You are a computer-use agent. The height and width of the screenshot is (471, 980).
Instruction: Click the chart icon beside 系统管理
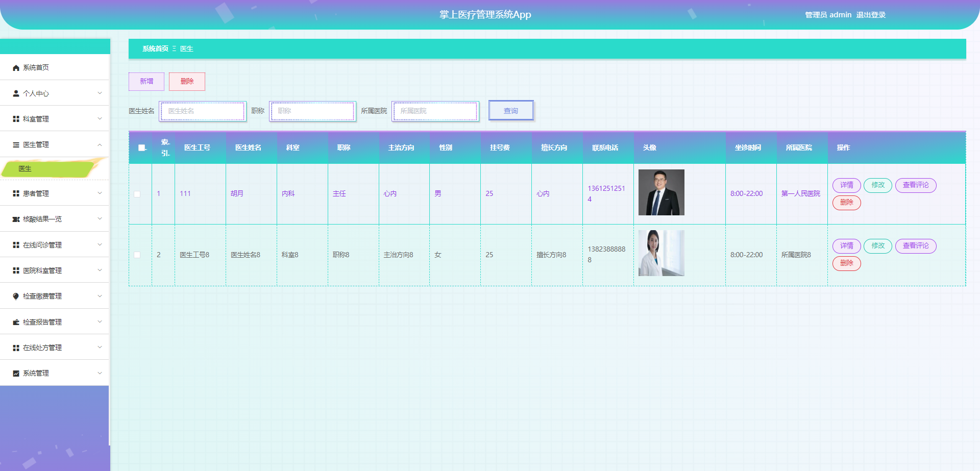(16, 374)
